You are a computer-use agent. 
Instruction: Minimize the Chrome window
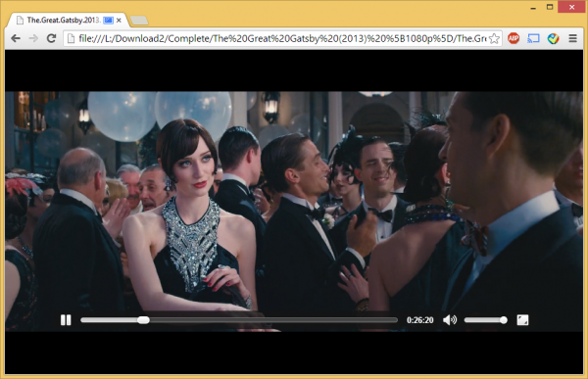[533, 8]
